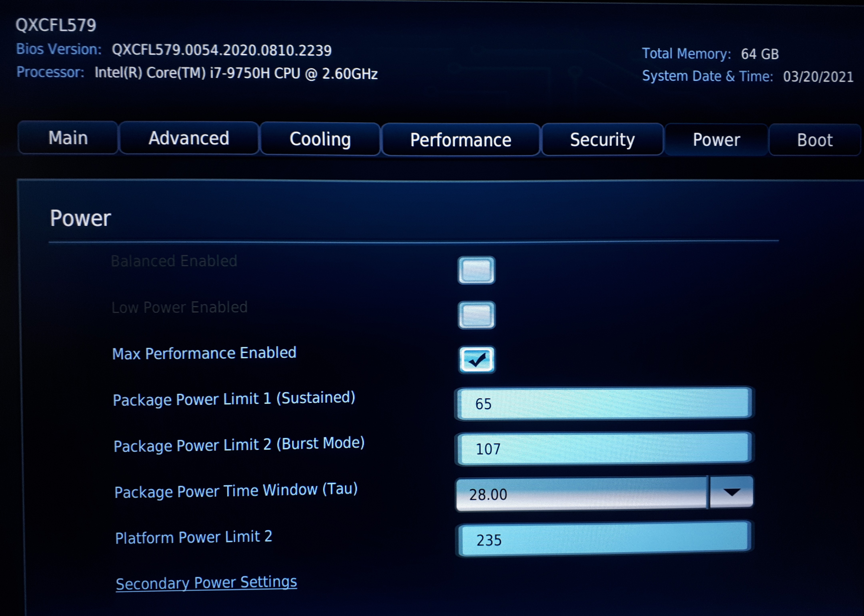Click the greyed Balanced Enabled label
Screen dimensions: 864x616
click(174, 261)
